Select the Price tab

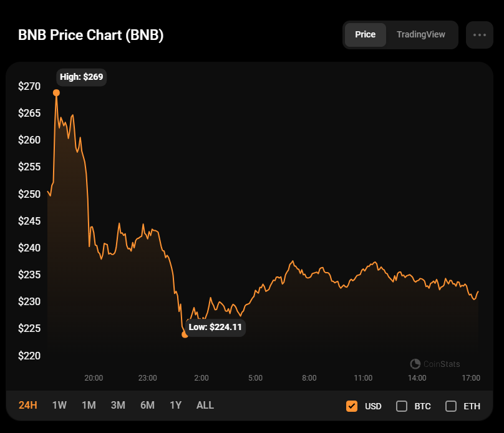coord(366,35)
